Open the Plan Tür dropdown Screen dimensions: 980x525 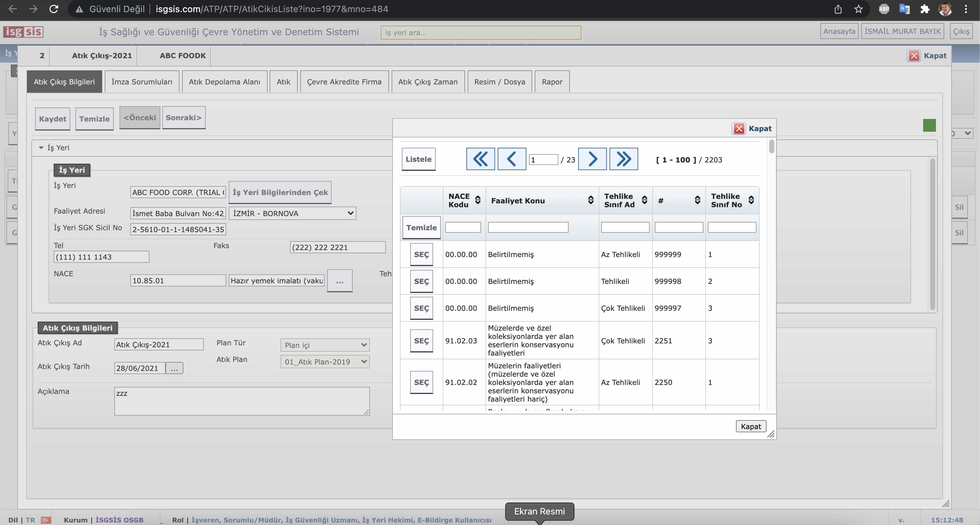coord(325,345)
